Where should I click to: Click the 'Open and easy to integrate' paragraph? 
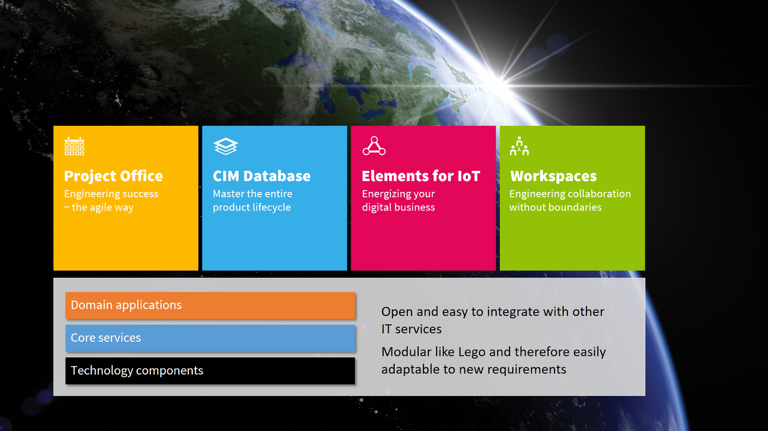(x=492, y=320)
